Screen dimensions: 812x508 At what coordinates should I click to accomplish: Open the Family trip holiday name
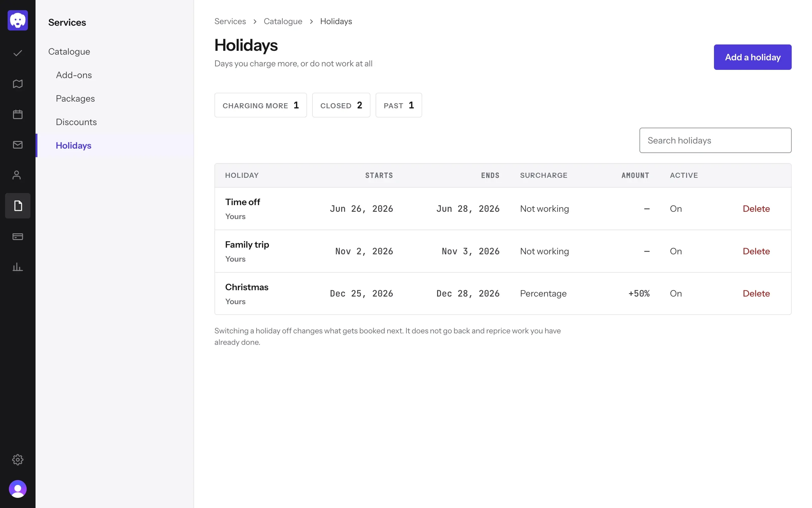(247, 244)
